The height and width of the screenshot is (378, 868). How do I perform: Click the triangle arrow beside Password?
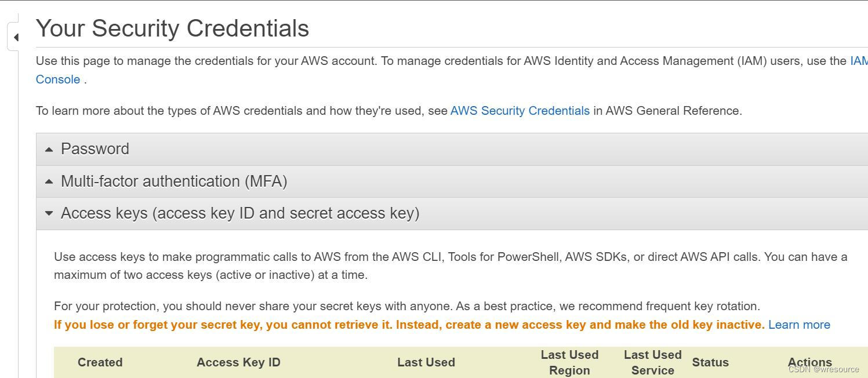[49, 150]
